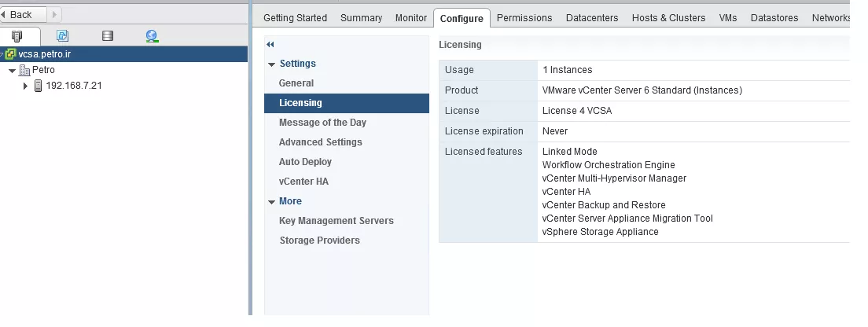Screen dimensions: 868x327
Task: Open the Monitor tab
Action: point(410,18)
